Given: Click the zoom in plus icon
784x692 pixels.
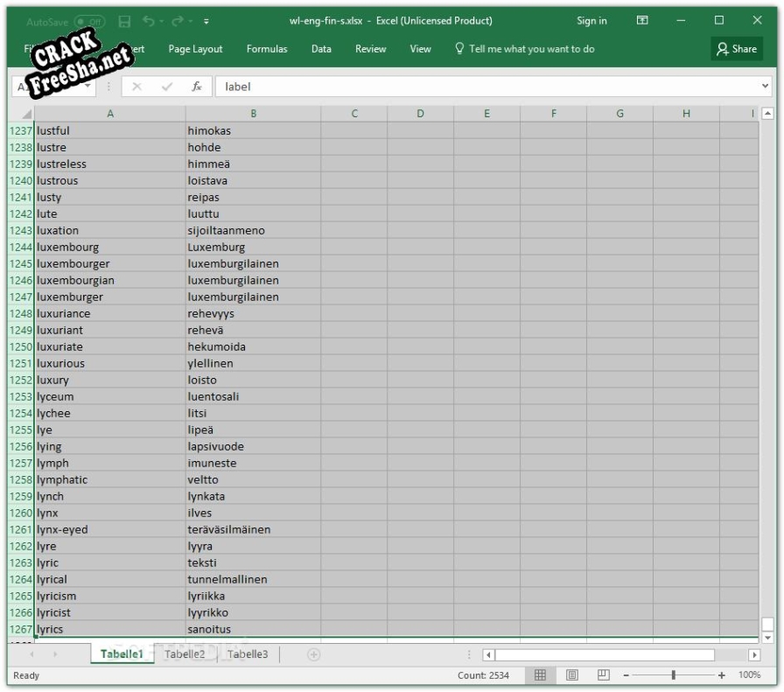Looking at the screenshot, I should click(x=722, y=675).
